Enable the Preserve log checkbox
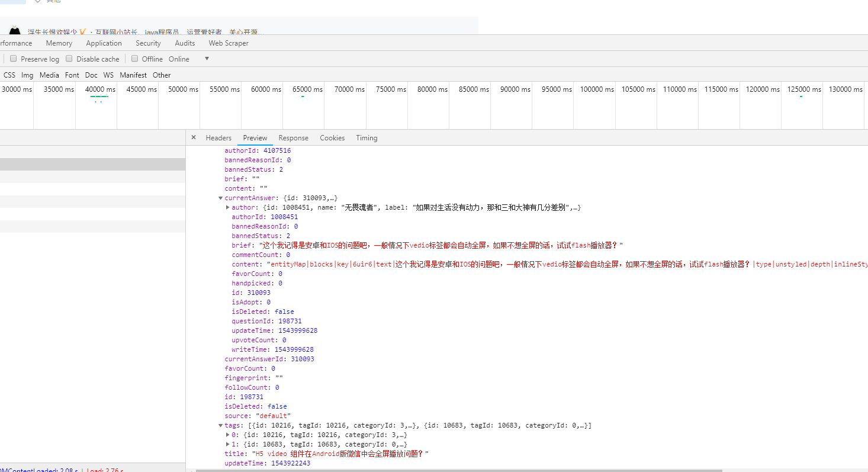This screenshot has height=472, width=868. pyautogui.click(x=14, y=59)
